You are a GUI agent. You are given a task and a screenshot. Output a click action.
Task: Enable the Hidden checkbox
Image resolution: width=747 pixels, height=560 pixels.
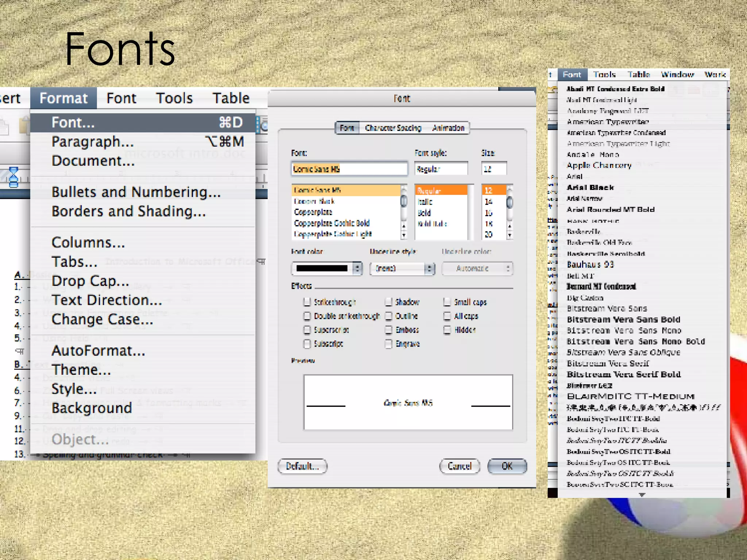447,330
